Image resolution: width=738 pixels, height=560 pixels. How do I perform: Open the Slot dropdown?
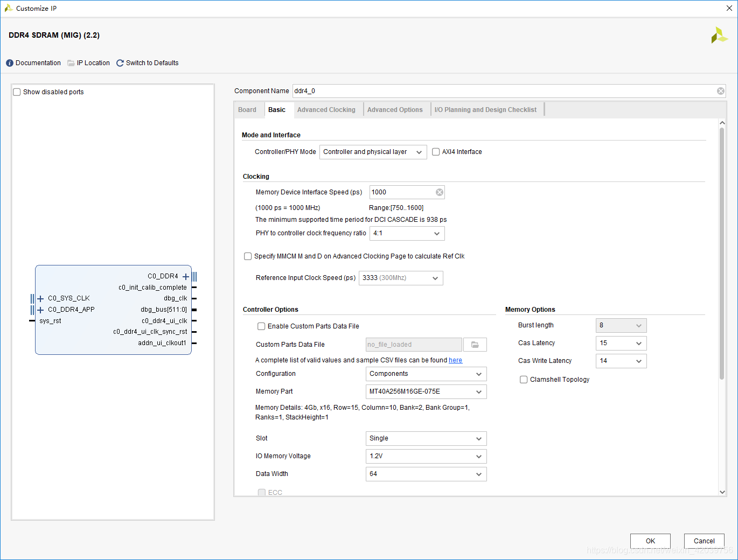tap(426, 438)
